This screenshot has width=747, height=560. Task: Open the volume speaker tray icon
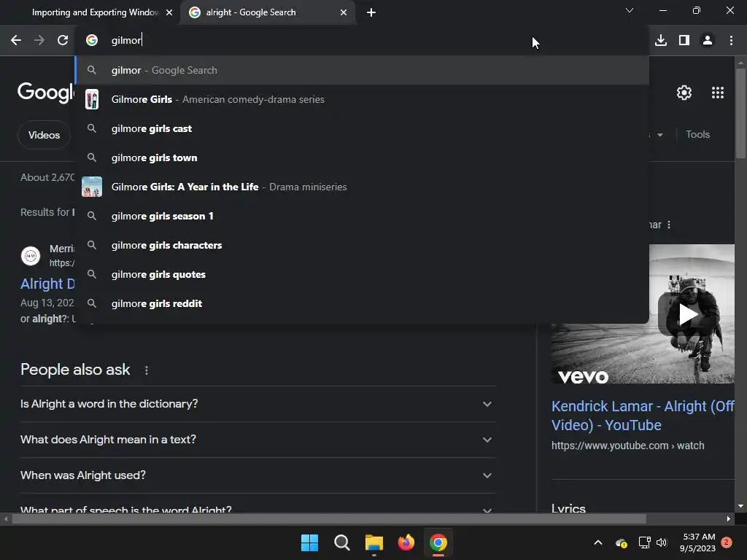coord(661,542)
